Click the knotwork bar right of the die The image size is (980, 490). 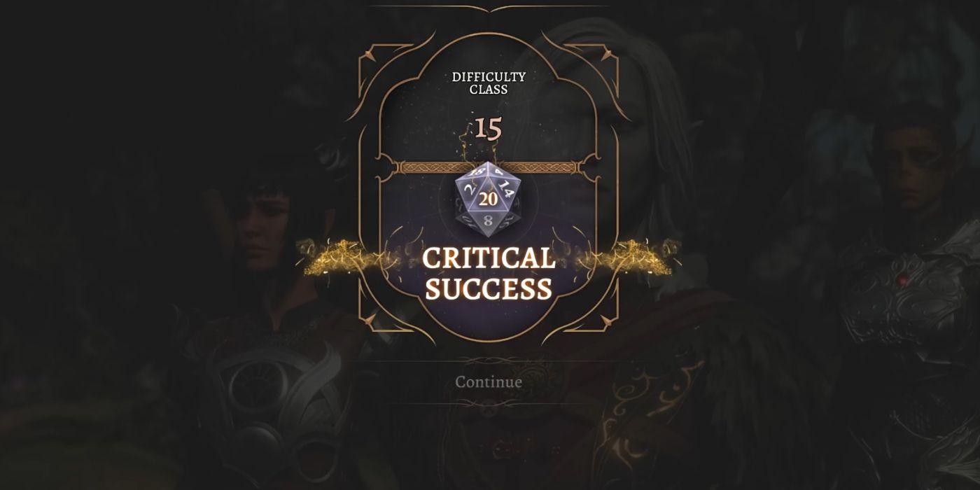551,168
